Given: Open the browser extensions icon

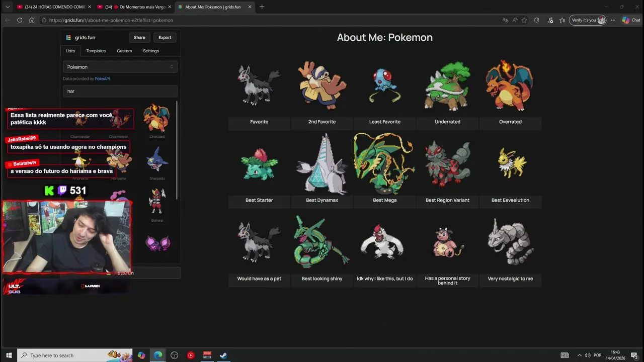Looking at the screenshot, I should (536, 20).
